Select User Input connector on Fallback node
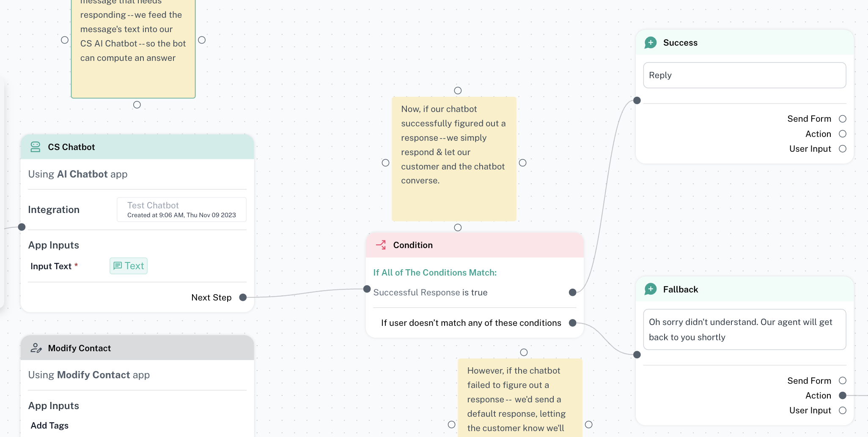Viewport: 868px width, 437px height. (842, 410)
